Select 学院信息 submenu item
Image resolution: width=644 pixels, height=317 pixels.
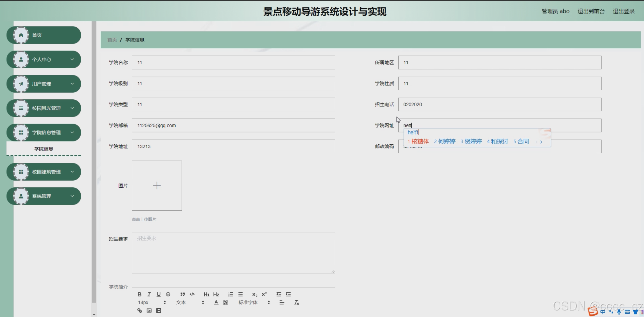(x=44, y=149)
